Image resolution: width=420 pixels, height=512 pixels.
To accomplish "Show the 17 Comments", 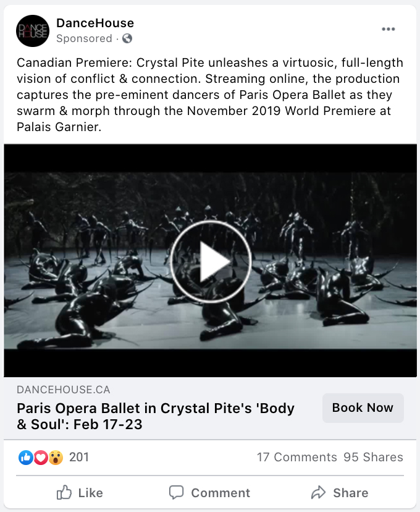I will tap(296, 458).
